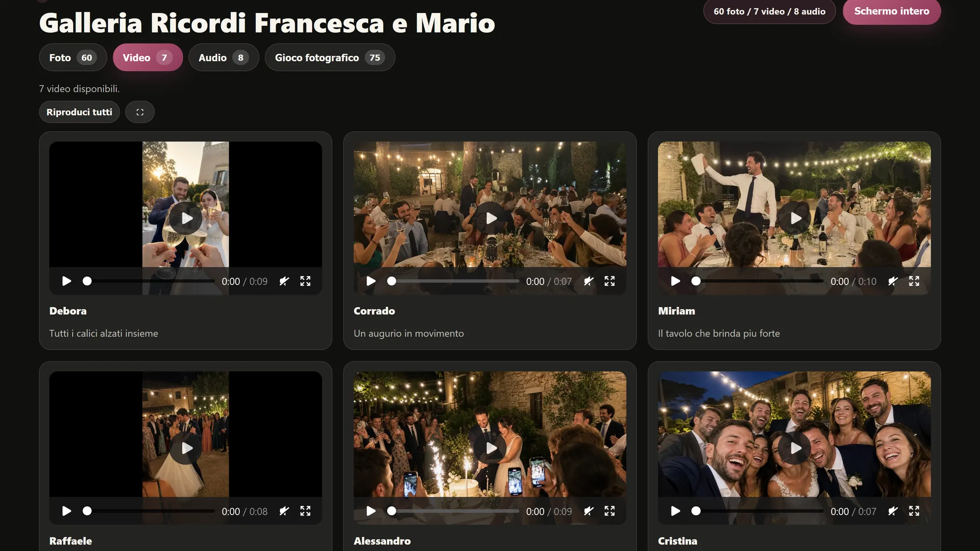Click the seek bar of Cristina's video
Viewport: 980px width, 551px height.
pyautogui.click(x=757, y=511)
